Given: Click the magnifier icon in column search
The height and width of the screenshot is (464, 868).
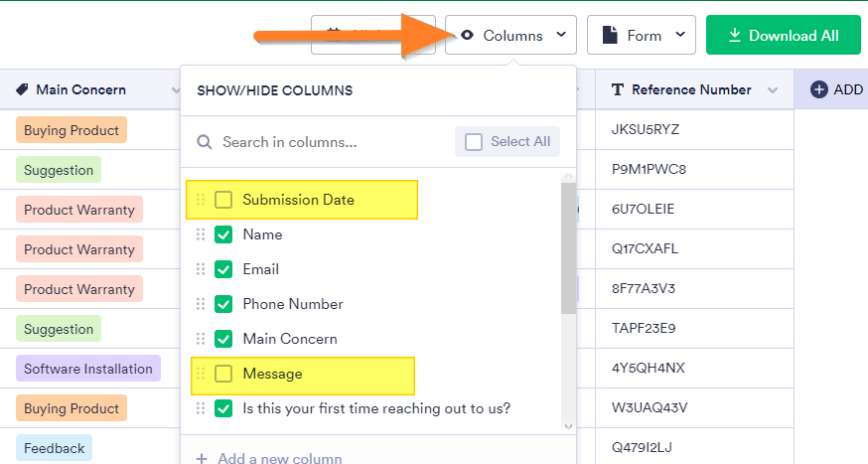Looking at the screenshot, I should click(205, 142).
